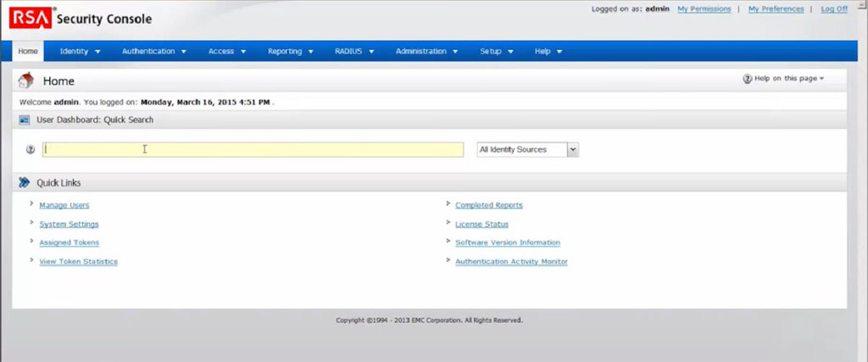The width and height of the screenshot is (868, 362).
Task: Open the Administration menu
Action: click(x=426, y=52)
